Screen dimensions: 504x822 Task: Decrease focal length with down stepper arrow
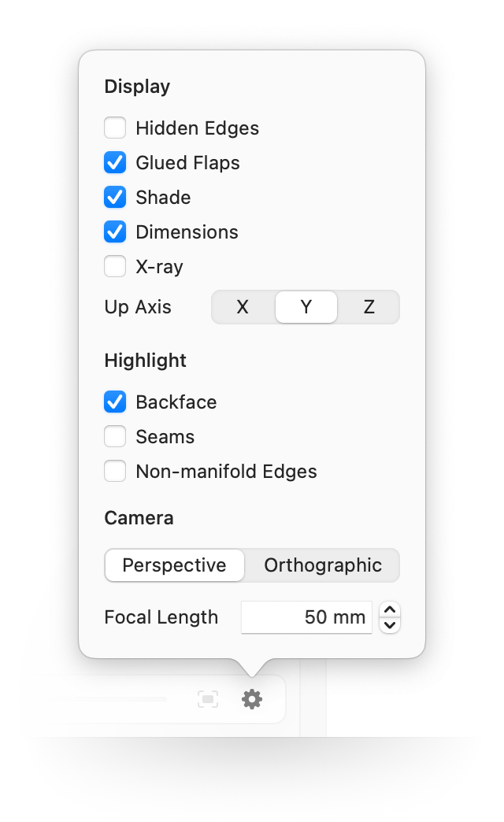tap(390, 625)
